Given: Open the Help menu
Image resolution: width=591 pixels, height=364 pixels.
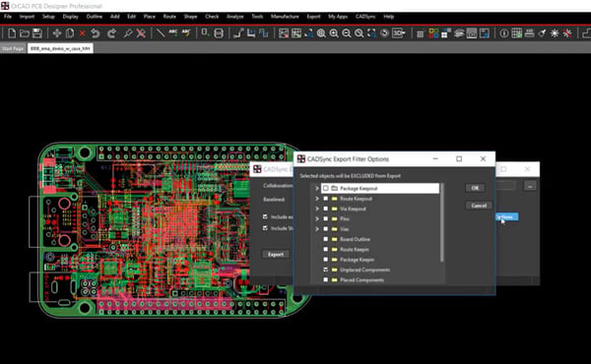Looking at the screenshot, I should [x=389, y=17].
